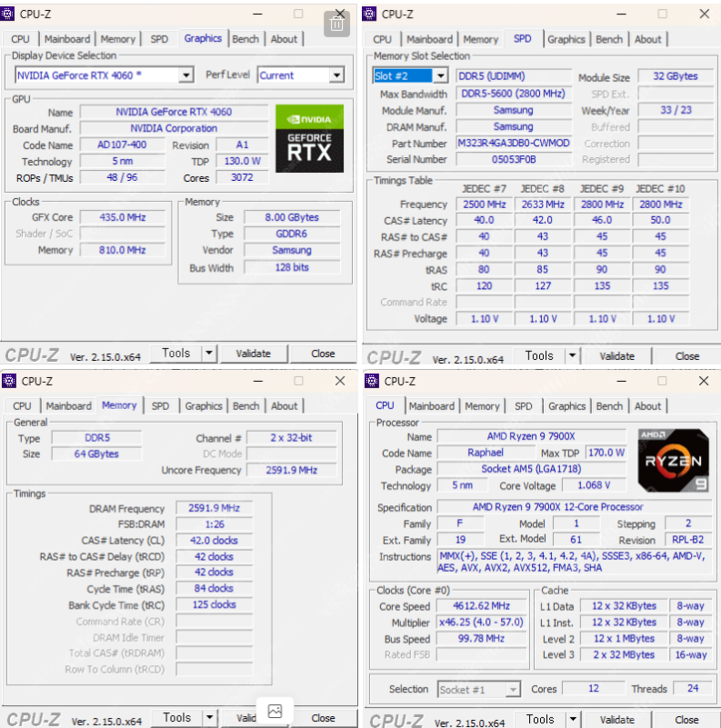
Task: Click the DRAM Frequency 2591.9 MHz value
Action: coord(215,508)
